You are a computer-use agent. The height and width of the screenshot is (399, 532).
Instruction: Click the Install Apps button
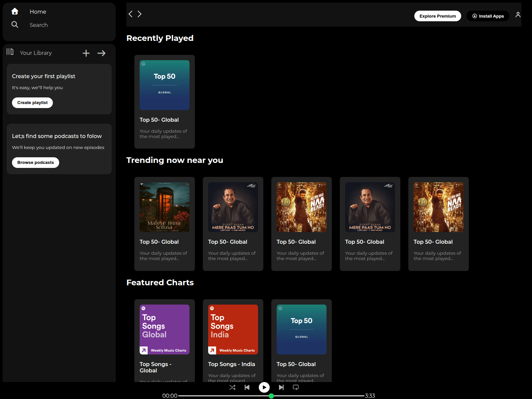(488, 16)
